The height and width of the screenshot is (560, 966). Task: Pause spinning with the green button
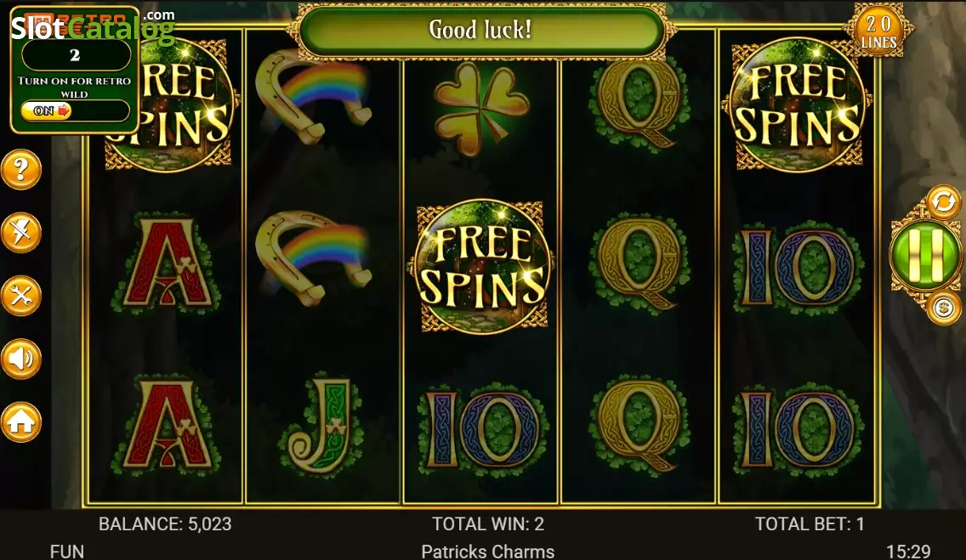pyautogui.click(x=924, y=254)
